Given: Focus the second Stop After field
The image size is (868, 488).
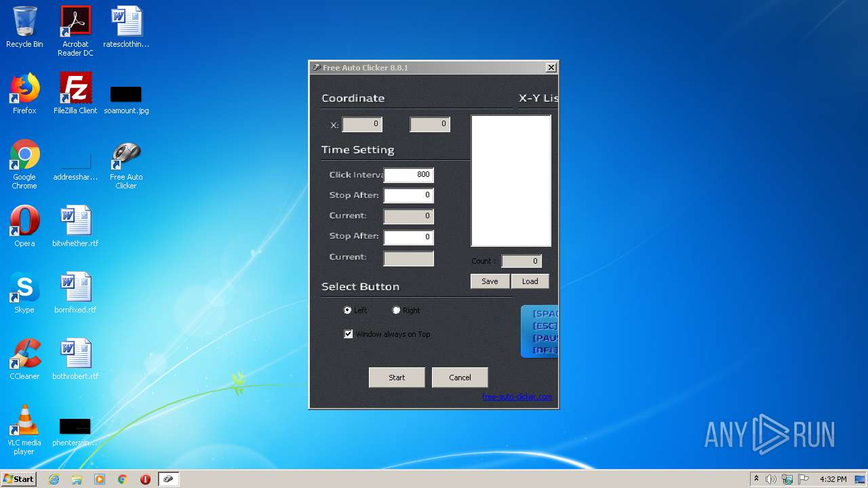Looking at the screenshot, I should tap(408, 237).
